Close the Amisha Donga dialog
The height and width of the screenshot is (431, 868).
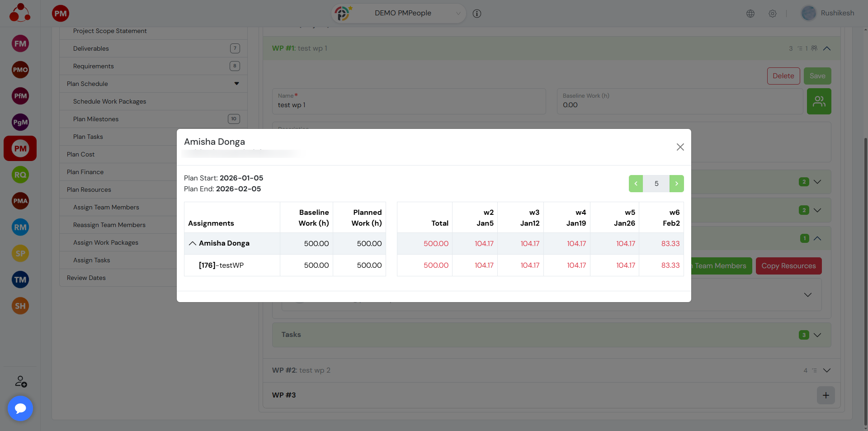(680, 147)
